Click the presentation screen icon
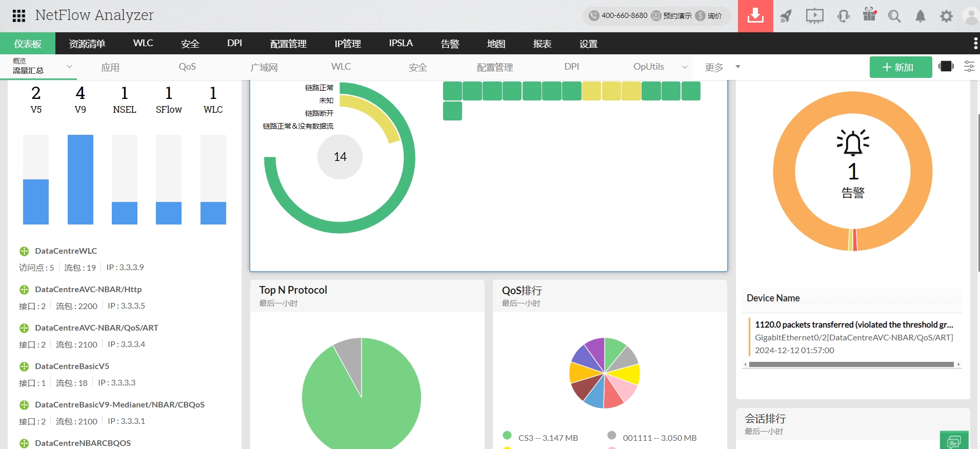980x449 pixels. (814, 16)
